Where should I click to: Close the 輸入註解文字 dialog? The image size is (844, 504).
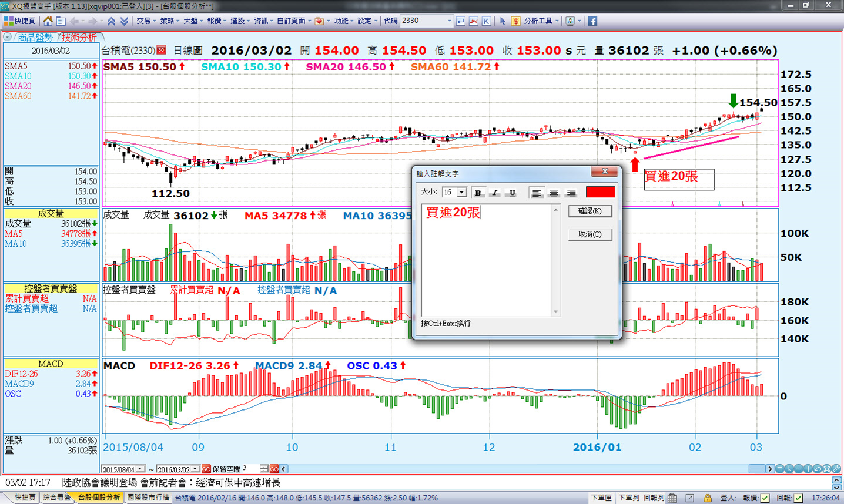point(605,172)
